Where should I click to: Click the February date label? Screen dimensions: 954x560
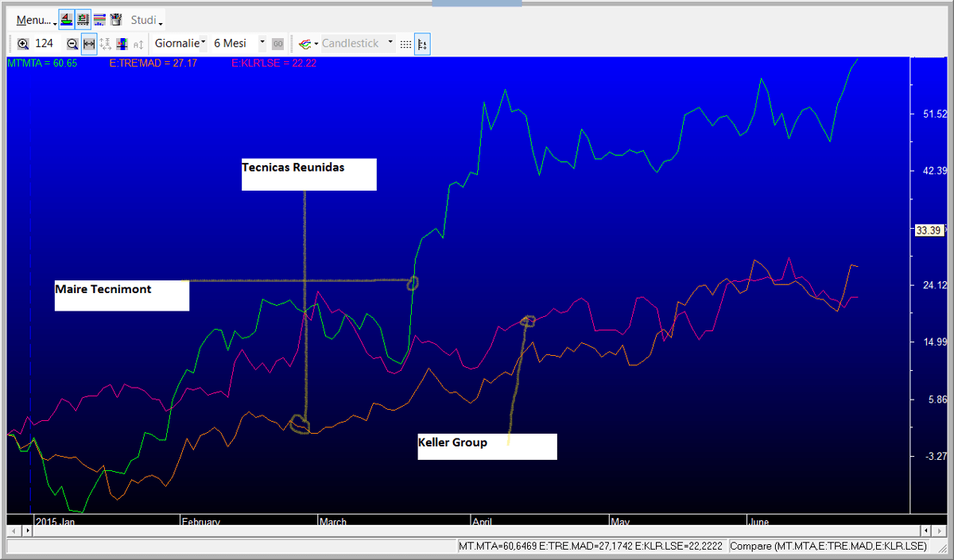[x=200, y=522]
